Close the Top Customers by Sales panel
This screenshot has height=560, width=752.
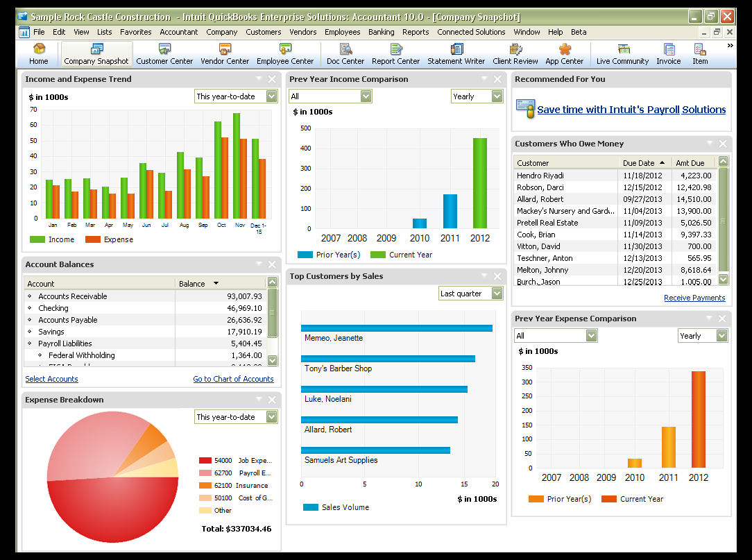(497, 276)
